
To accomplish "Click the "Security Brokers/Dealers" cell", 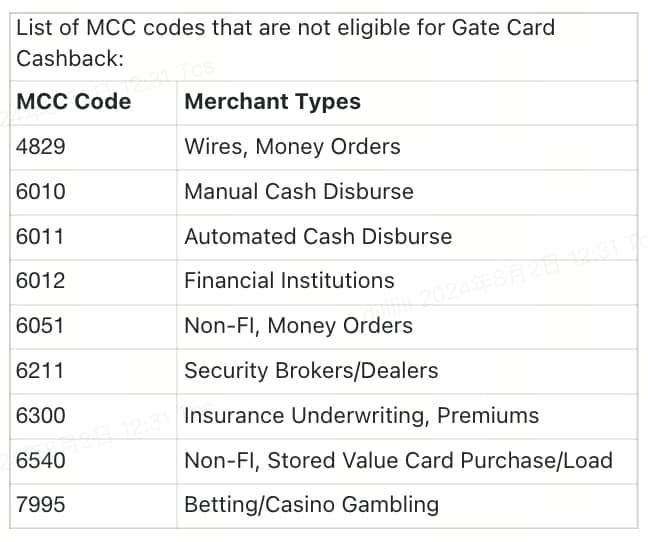I will click(311, 371).
